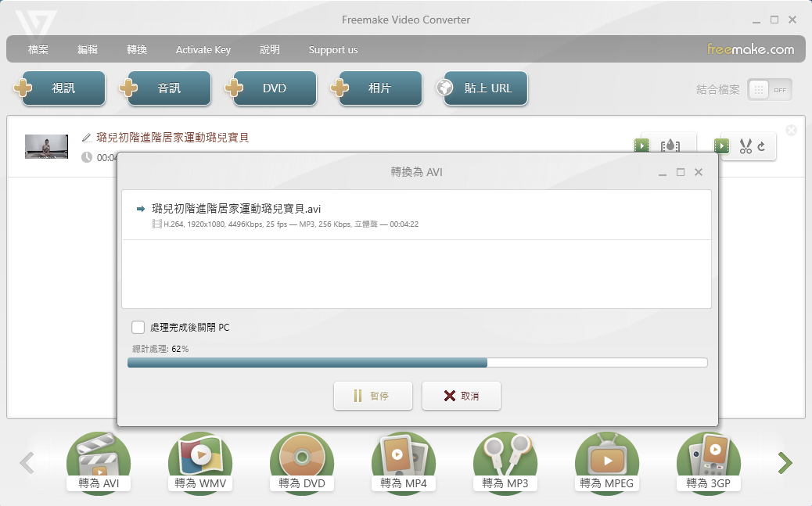Screen dimensions: 812x506
Task: Minimize the 轉換為 AVI dialog
Action: click(x=663, y=173)
